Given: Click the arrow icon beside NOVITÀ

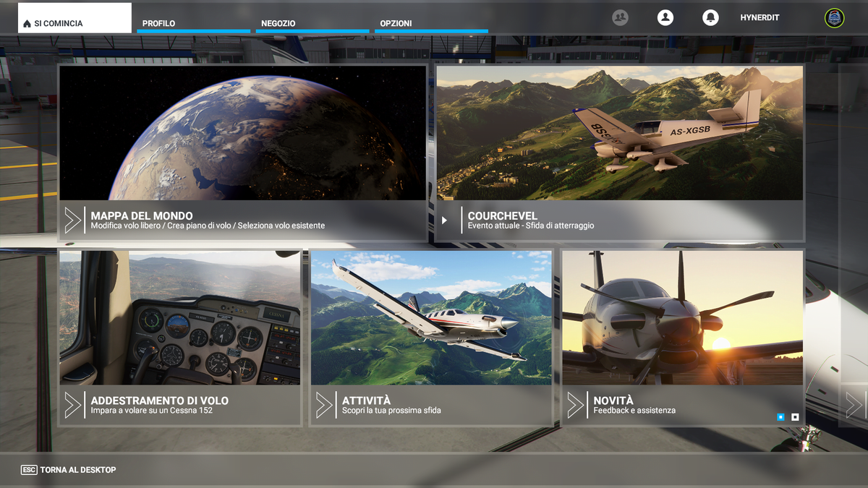Looking at the screenshot, I should click(576, 405).
